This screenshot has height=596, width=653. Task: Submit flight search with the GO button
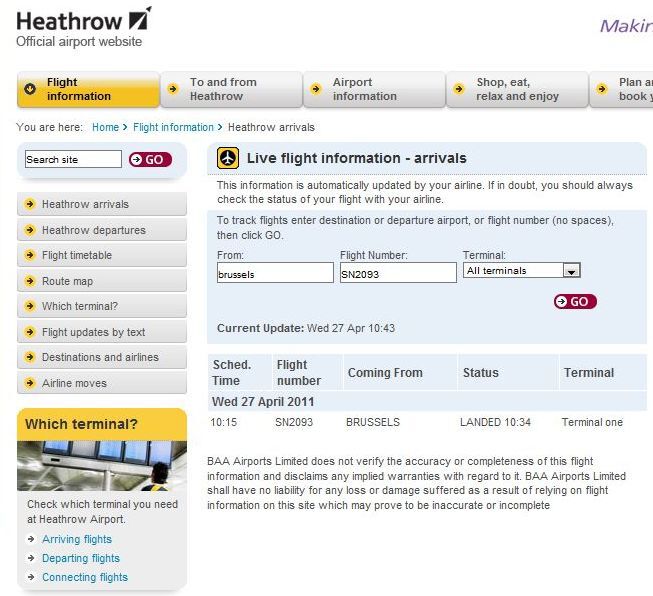[575, 301]
